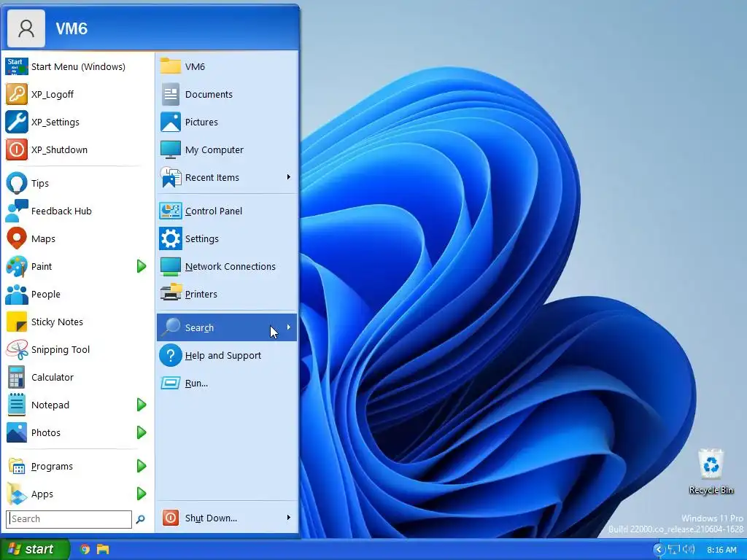Viewport: 747px width, 560px height.
Task: Click the VM6 username header
Action: coord(71,28)
